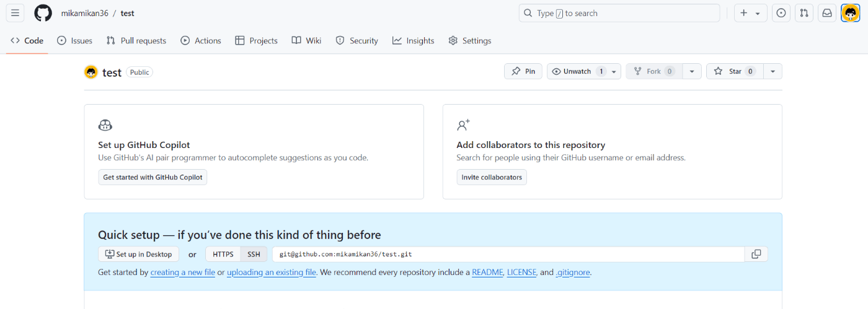Click Add collaborators to this repository heading
This screenshot has height=309, width=868.
pyautogui.click(x=531, y=145)
